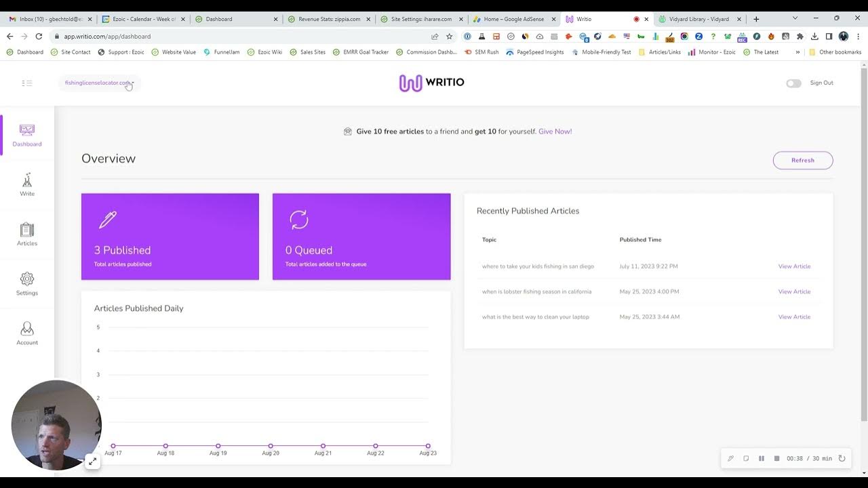Click the Refresh button on the Overview
Image resolution: width=868 pixels, height=488 pixels.
(x=803, y=160)
